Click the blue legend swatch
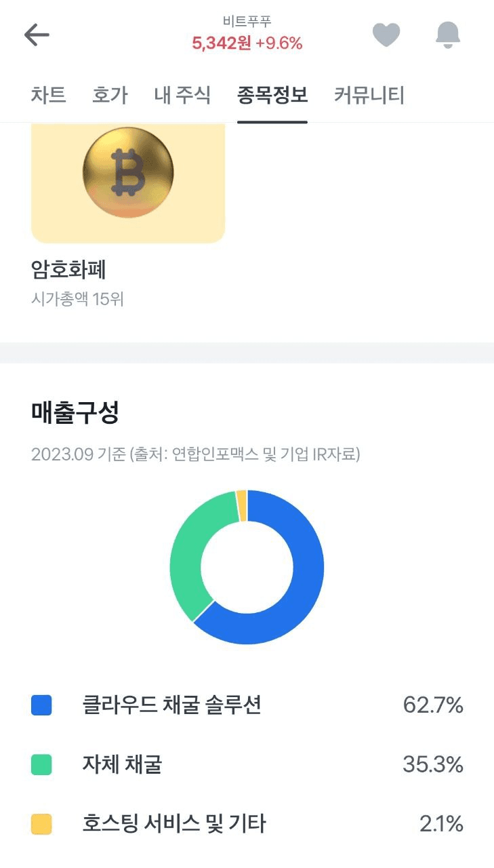 [x=41, y=705]
